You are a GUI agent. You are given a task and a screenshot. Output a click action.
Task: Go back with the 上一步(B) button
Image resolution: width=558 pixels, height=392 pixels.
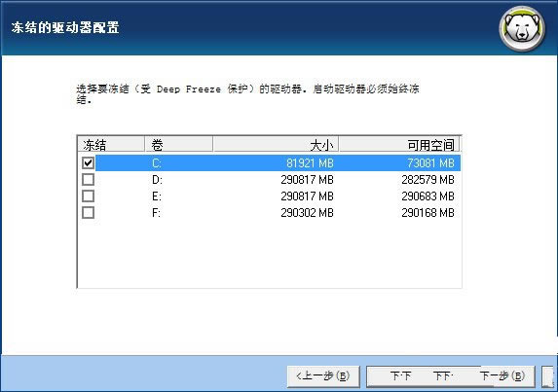[323, 376]
